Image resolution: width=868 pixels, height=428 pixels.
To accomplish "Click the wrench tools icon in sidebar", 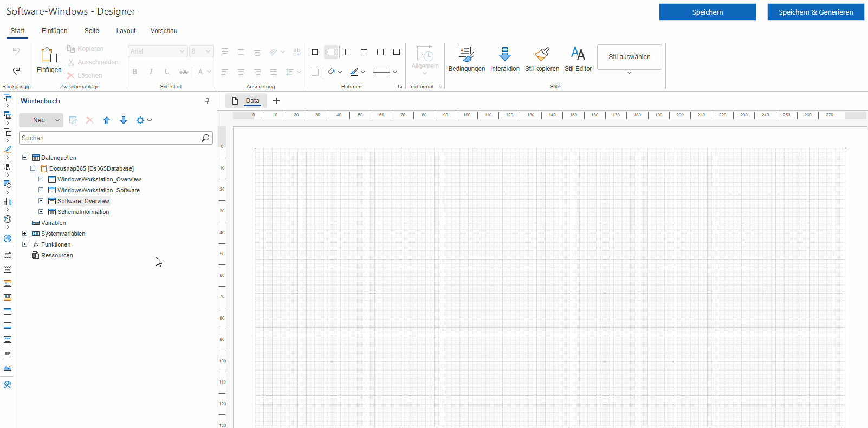I will tap(8, 385).
